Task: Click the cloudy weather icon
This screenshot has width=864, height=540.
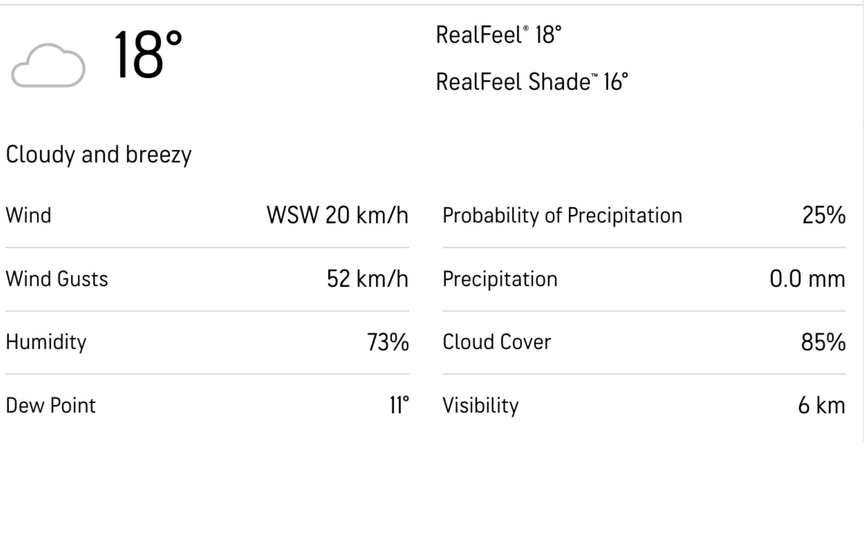Action: click(47, 65)
